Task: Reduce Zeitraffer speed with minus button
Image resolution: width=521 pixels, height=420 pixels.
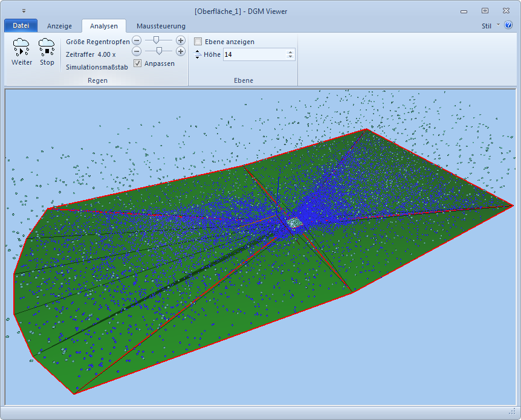Action: 137,51
